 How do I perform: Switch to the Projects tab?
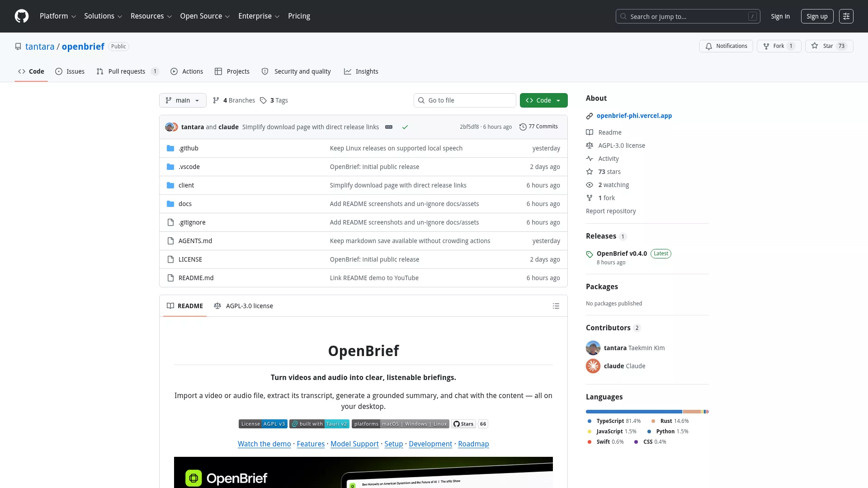[232, 71]
